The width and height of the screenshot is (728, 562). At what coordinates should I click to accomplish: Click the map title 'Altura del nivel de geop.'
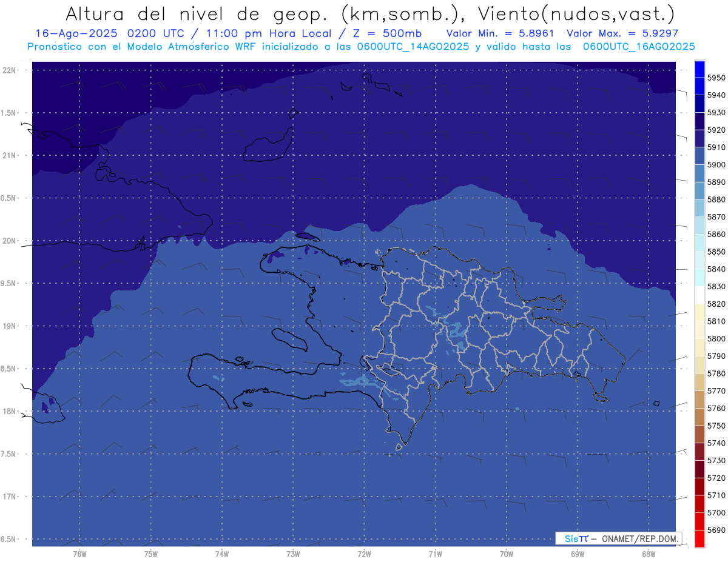(198, 13)
